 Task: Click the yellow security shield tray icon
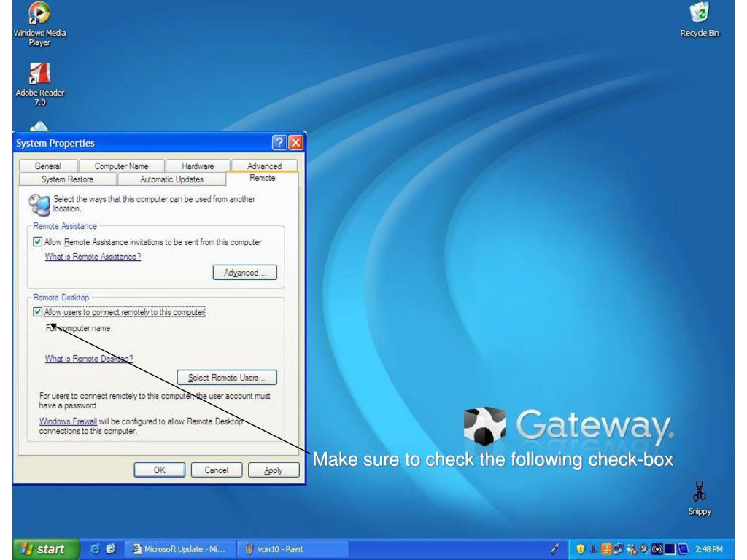coord(581,549)
